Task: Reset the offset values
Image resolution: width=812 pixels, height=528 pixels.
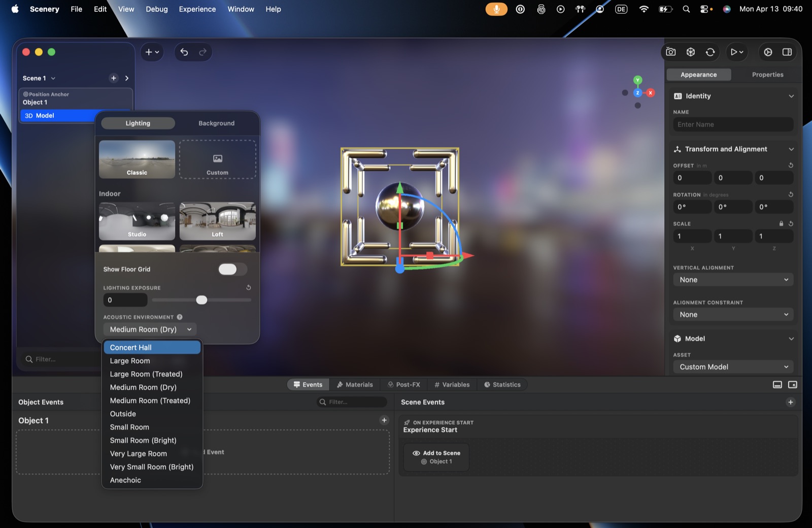Action: click(791, 166)
